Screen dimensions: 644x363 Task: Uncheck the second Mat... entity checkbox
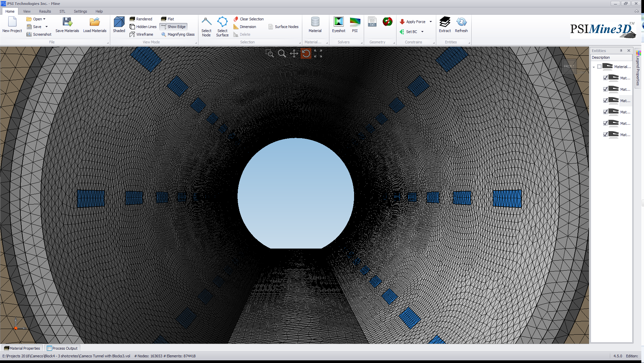point(606,89)
